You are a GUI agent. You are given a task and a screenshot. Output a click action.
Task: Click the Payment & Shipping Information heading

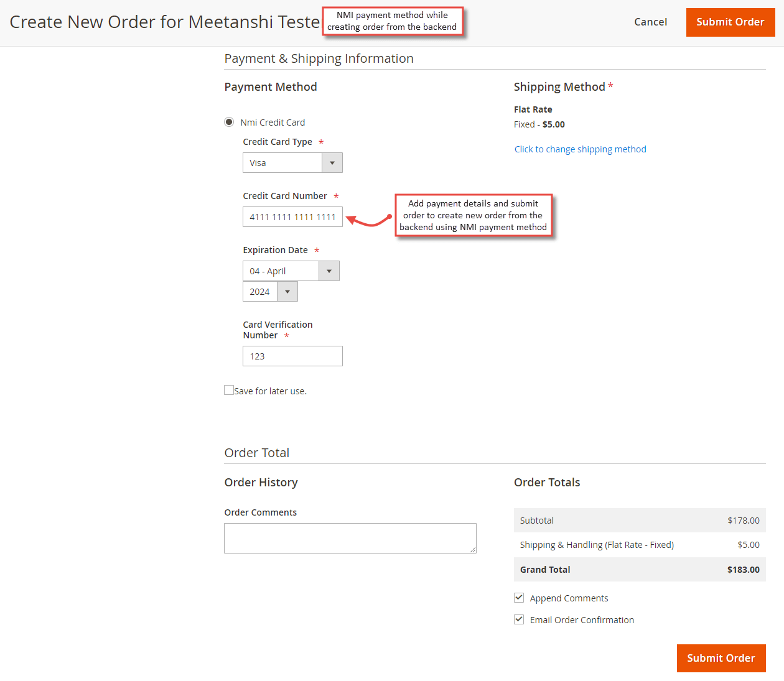319,58
